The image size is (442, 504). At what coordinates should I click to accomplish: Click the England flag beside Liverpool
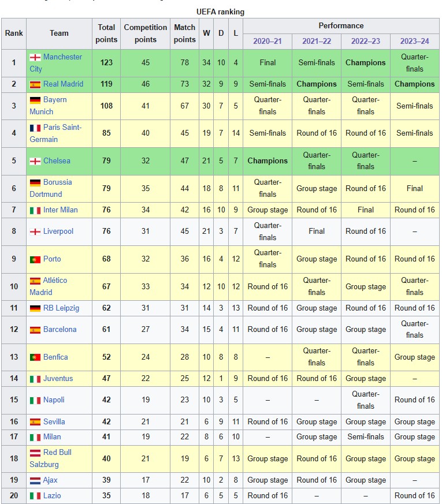[x=35, y=232]
